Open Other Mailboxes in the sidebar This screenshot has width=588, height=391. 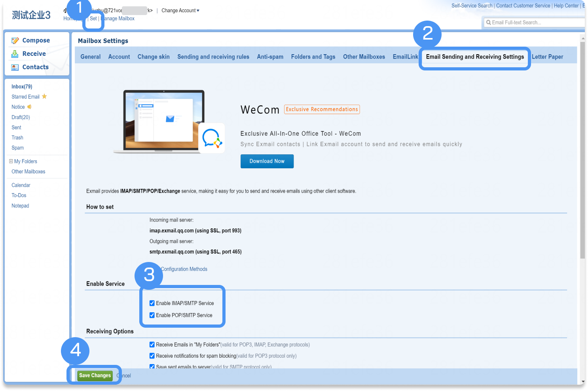28,171
